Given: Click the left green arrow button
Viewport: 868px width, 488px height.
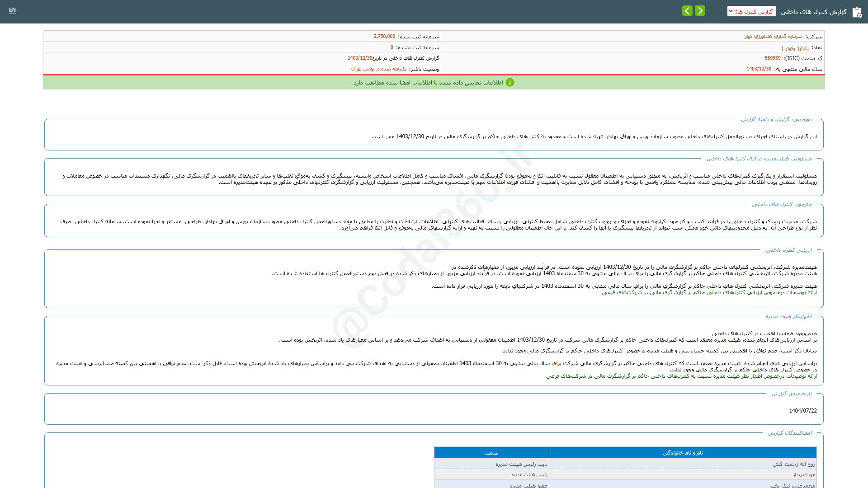Looking at the screenshot, I should [687, 11].
